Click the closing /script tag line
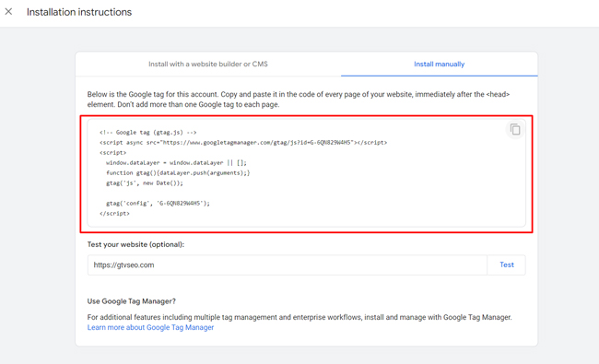The image size is (599, 364). 114,214
